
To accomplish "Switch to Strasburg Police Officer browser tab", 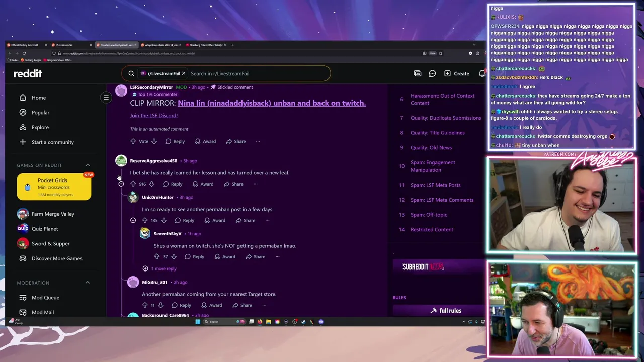I will click(x=206, y=45).
